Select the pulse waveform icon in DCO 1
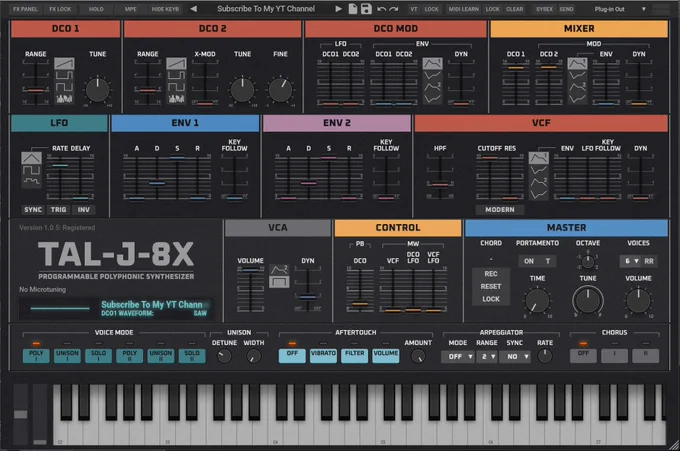This screenshot has width=680, height=451. coord(64,75)
